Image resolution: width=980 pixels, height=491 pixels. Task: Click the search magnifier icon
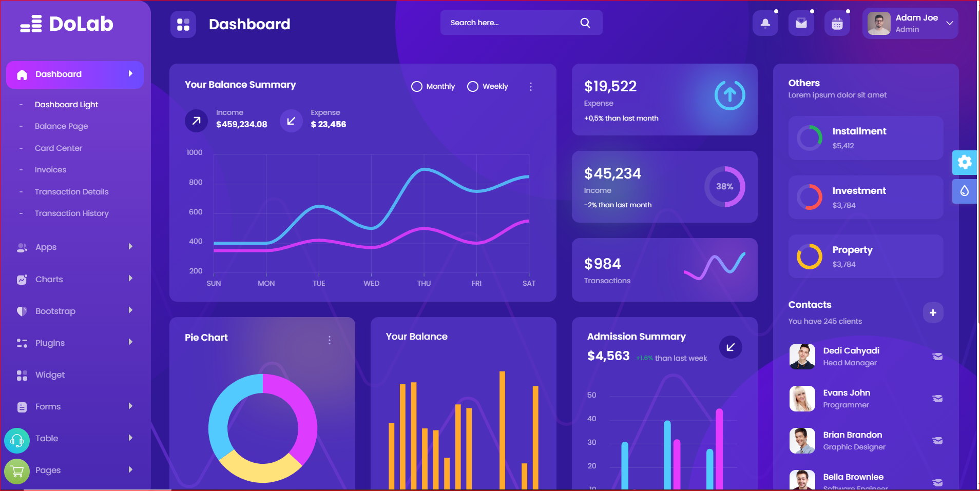[585, 23]
